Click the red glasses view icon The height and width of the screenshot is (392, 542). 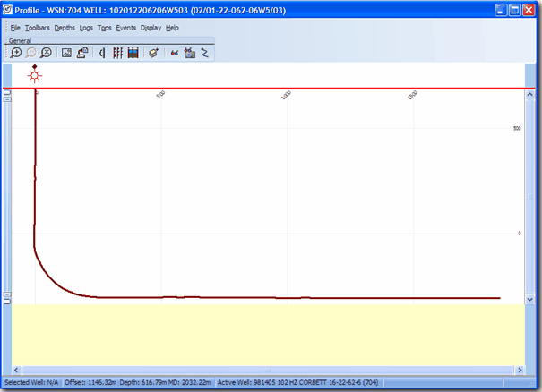pos(174,53)
